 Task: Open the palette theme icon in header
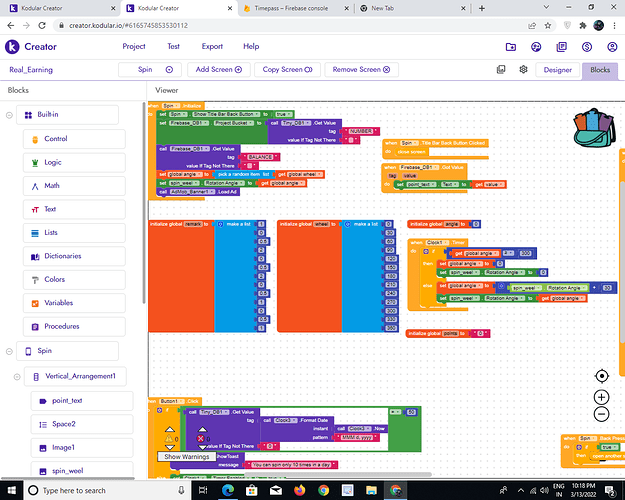536,47
